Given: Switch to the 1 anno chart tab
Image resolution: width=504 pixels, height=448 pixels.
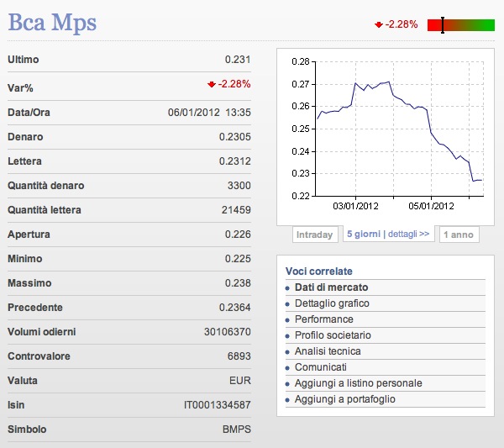Looking at the screenshot, I should click(x=459, y=235).
